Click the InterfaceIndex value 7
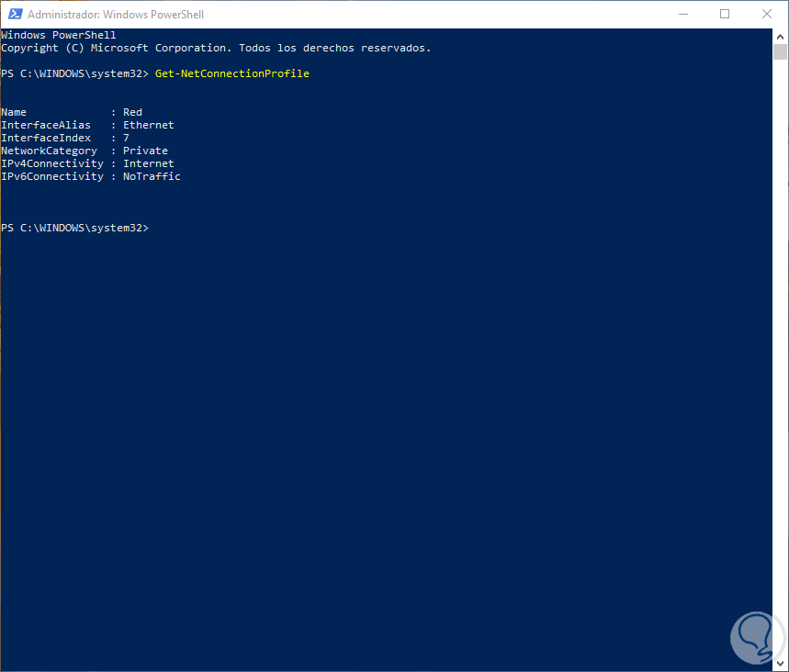 pos(126,138)
